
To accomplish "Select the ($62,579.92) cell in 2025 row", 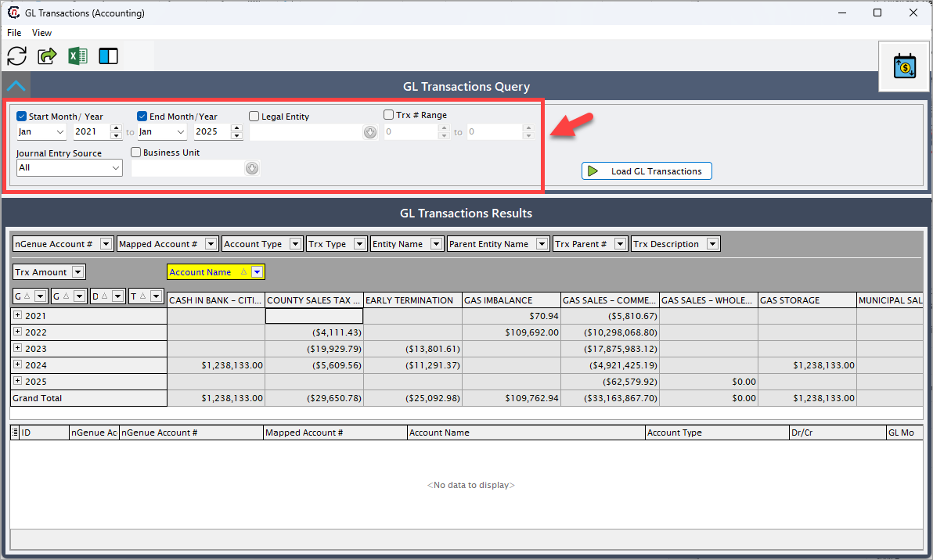I will (610, 382).
